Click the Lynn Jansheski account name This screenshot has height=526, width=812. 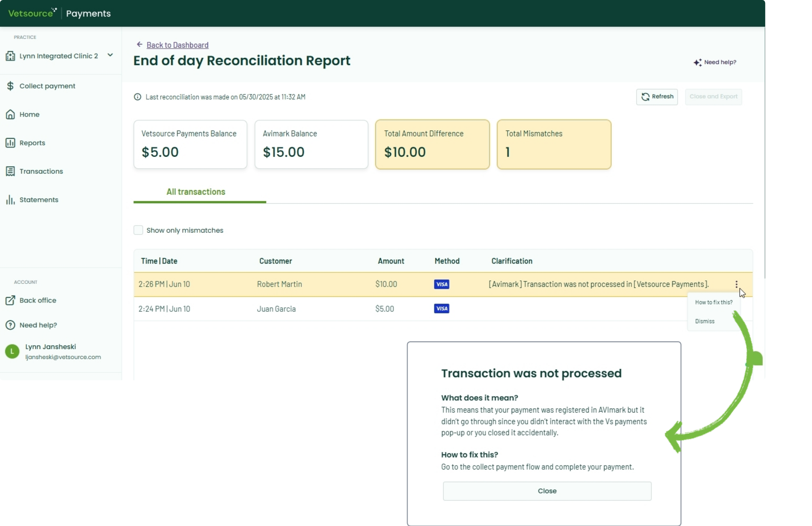[x=51, y=347]
